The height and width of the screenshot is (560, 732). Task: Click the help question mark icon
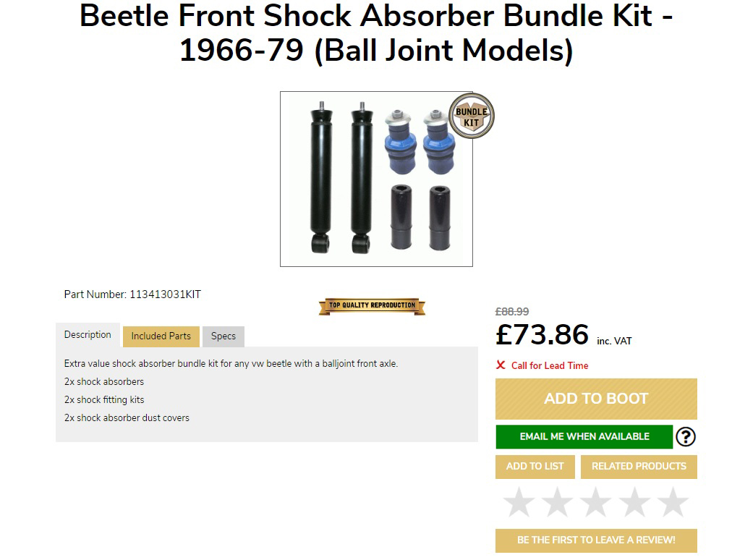click(x=685, y=437)
